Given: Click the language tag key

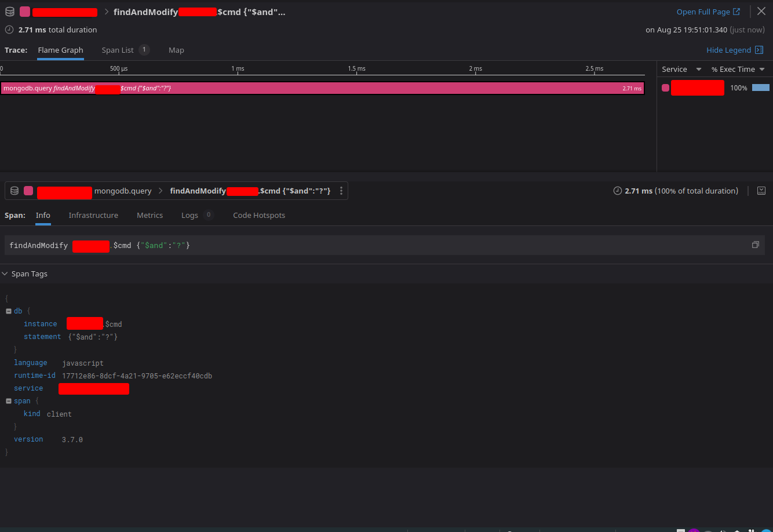Looking at the screenshot, I should pyautogui.click(x=31, y=363).
